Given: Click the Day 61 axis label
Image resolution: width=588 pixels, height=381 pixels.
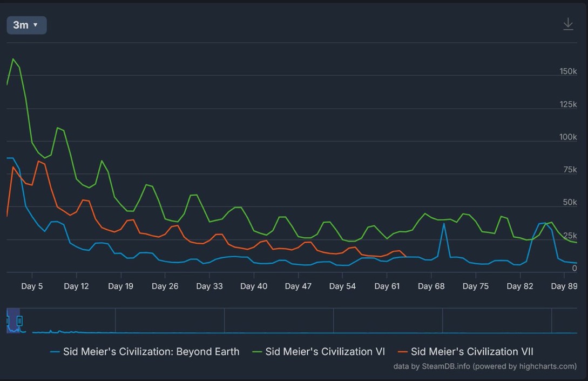Looking at the screenshot, I should click(387, 286).
